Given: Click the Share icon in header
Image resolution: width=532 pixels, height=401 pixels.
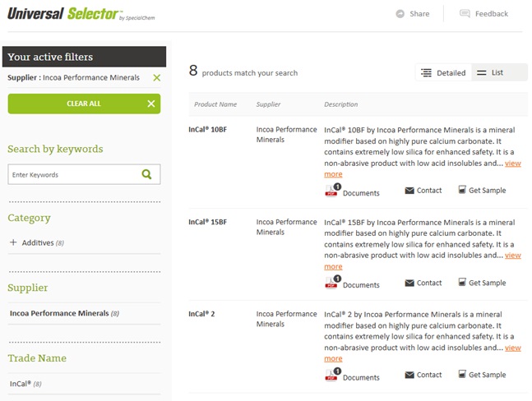Looking at the screenshot, I should coord(400,14).
